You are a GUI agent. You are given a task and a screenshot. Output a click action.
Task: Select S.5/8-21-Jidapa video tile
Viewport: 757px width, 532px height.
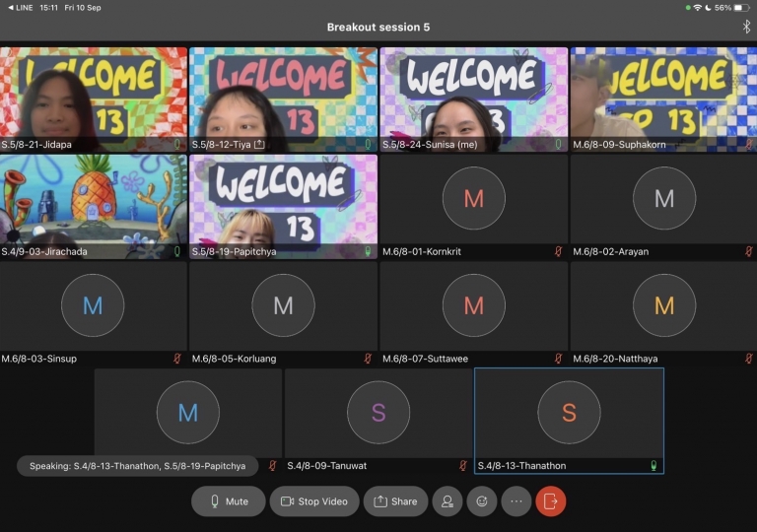pyautogui.click(x=94, y=100)
